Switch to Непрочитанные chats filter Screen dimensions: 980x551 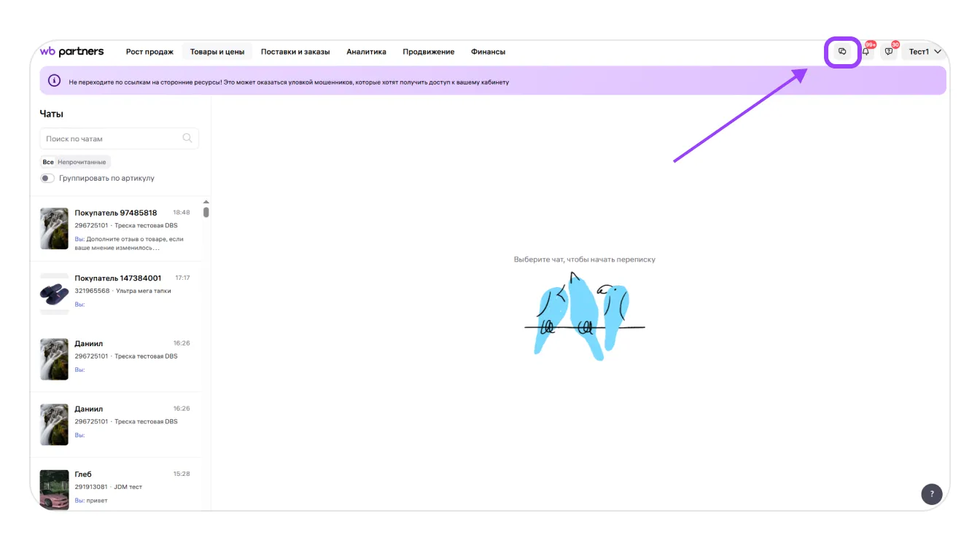pos(82,162)
